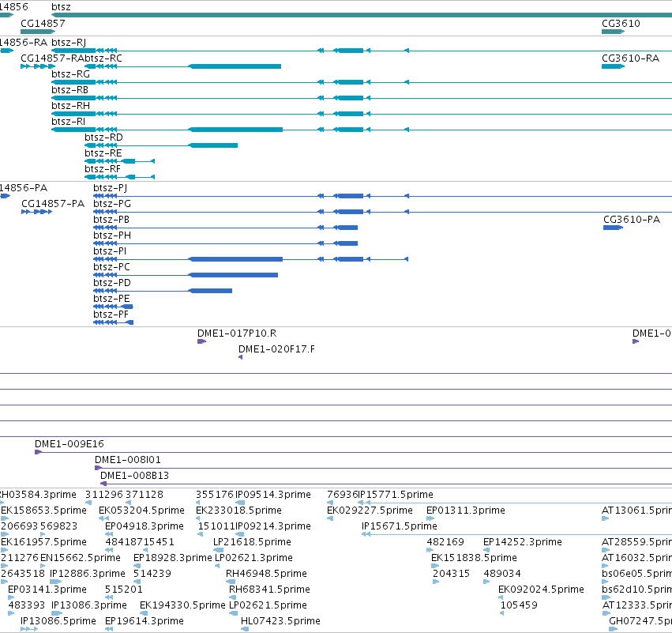Open the EN15662.5prime EST label
This screenshot has width=672, height=633.
click(80, 558)
